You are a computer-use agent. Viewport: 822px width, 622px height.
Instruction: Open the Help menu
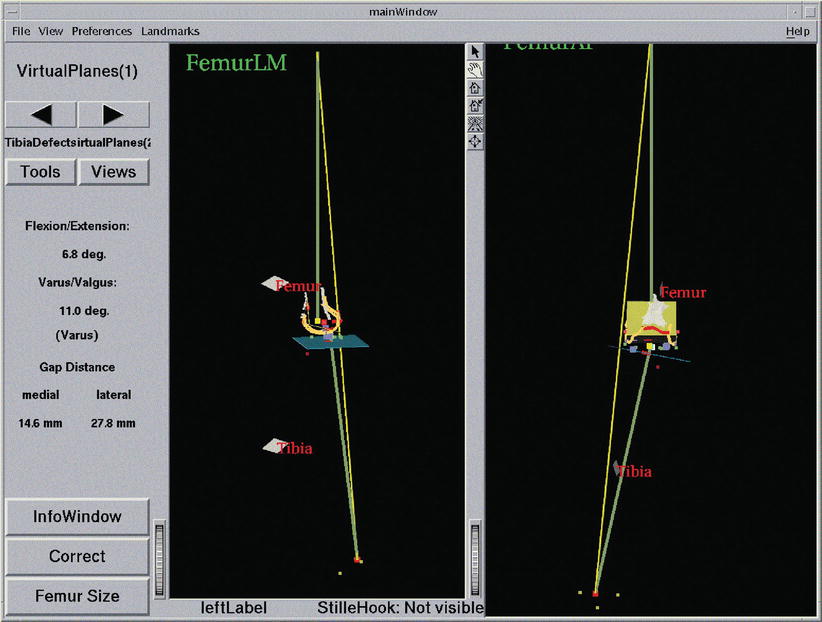tap(797, 31)
